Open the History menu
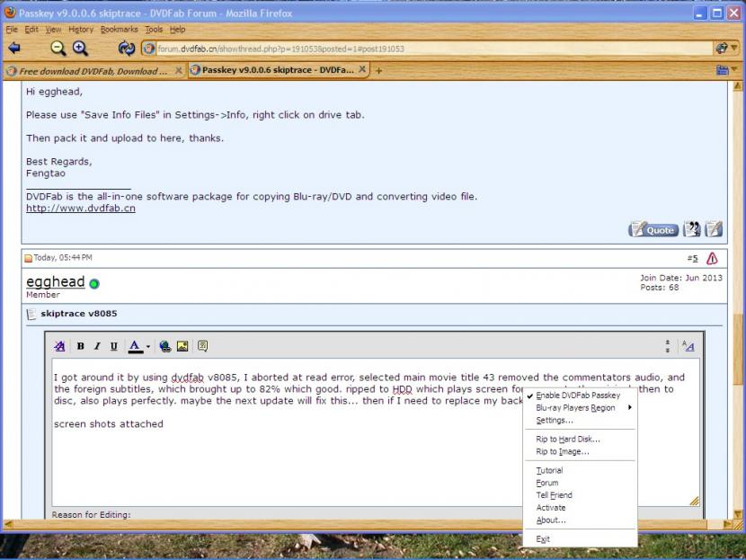Image resolution: width=746 pixels, height=560 pixels. click(x=81, y=30)
